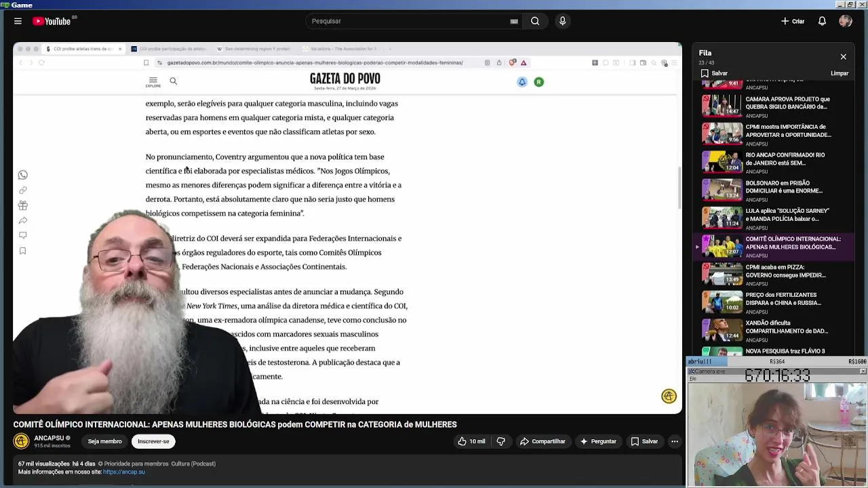Click the Seja membro button
This screenshot has width=868, height=488.
(104, 441)
